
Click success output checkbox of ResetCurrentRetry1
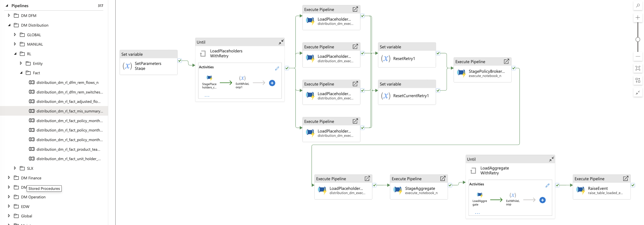click(438, 91)
